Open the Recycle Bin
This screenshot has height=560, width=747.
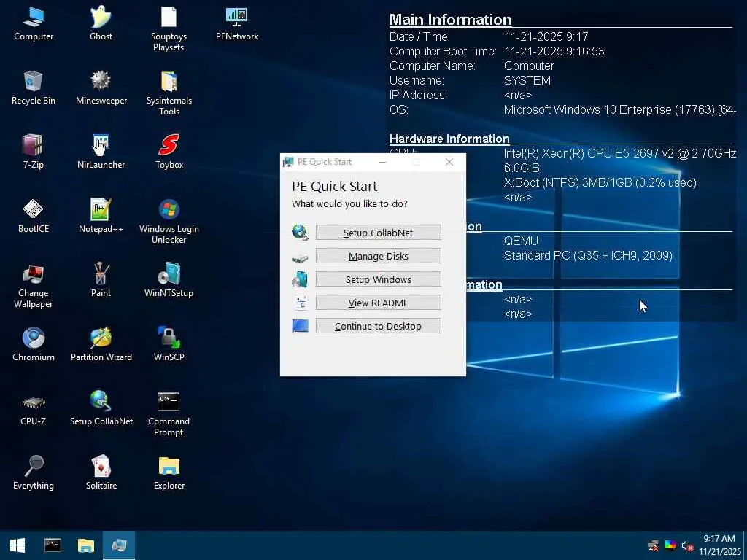click(34, 88)
